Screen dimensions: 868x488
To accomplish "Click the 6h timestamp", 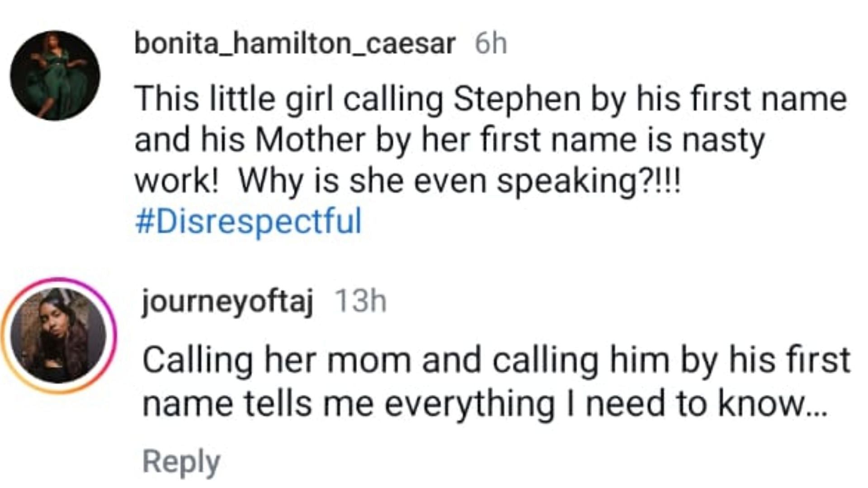I will [x=491, y=44].
